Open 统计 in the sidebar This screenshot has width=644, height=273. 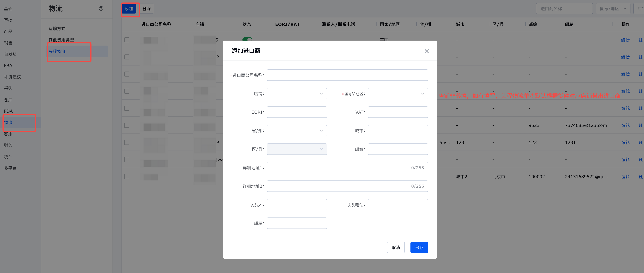tap(8, 156)
